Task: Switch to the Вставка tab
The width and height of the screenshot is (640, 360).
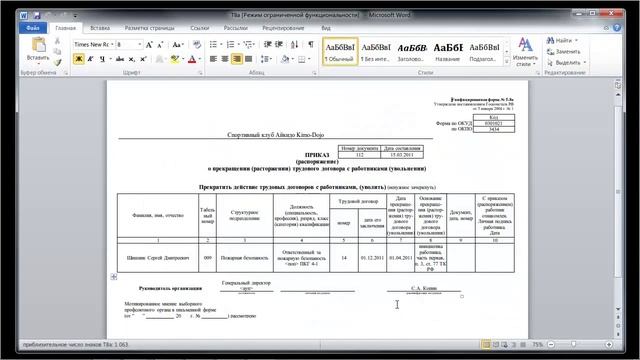Action: (100, 28)
